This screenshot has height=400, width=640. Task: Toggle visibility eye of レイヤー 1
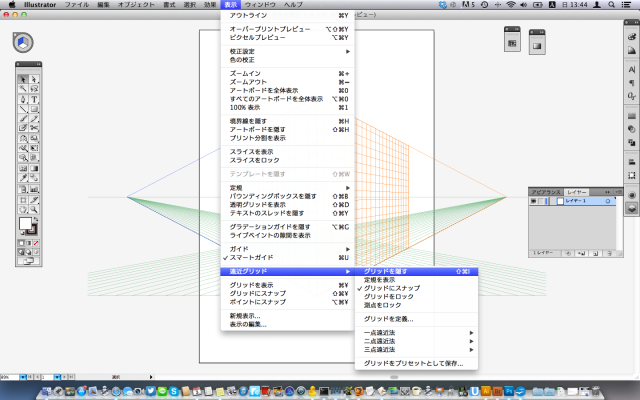533,201
